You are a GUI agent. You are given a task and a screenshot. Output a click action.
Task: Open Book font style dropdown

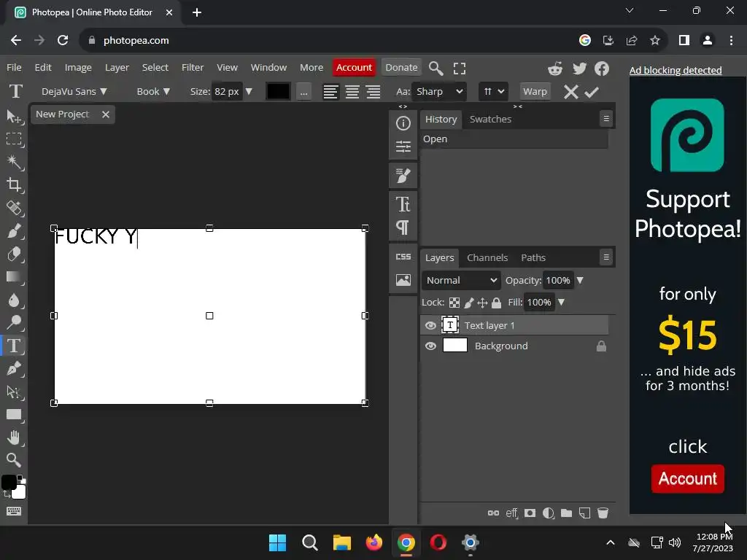click(153, 91)
